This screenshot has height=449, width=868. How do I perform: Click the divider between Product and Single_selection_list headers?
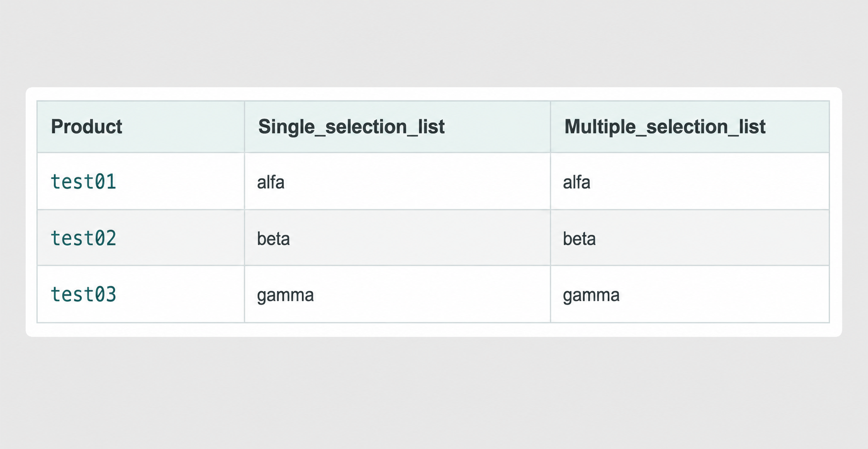(245, 126)
